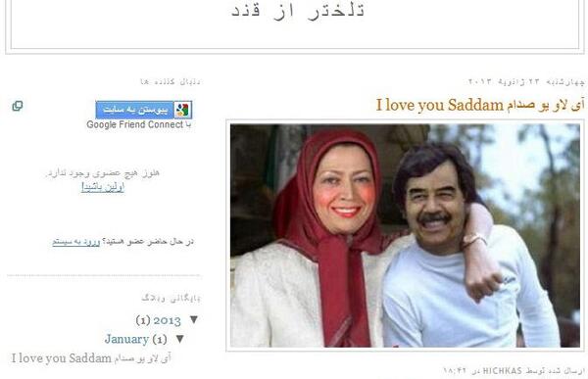
Task: Collapse the 2013 archive triangle
Action: coord(193,320)
